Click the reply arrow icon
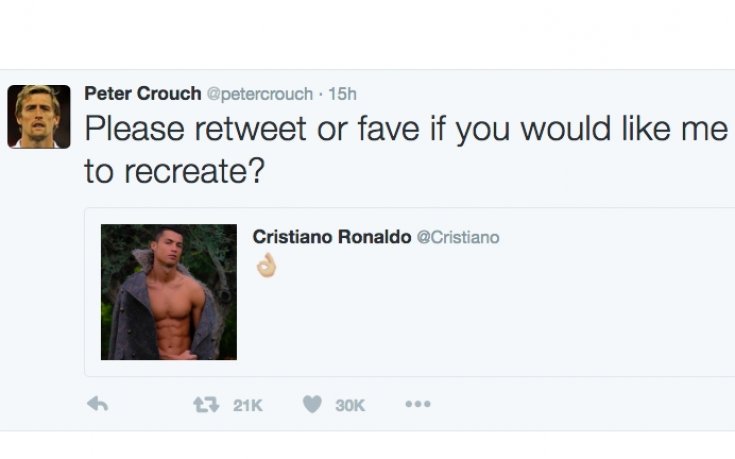Screen dimensions: 735x459 97,404
